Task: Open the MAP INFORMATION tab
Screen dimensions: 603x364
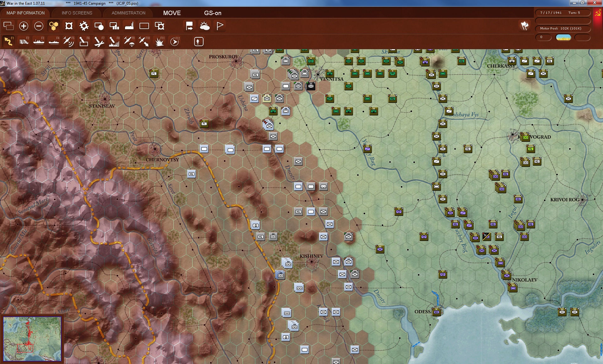Action: (25, 13)
